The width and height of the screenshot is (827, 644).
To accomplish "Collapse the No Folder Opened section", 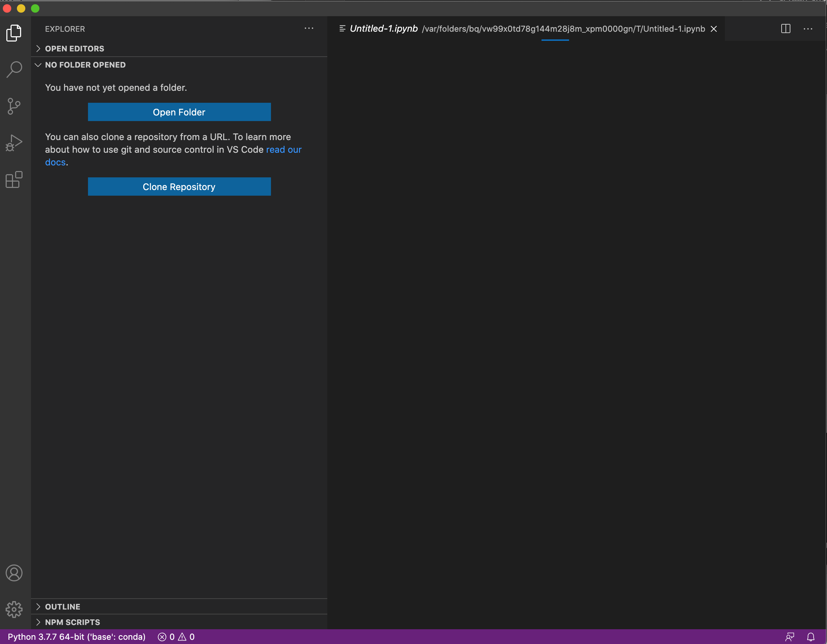I will (x=179, y=65).
